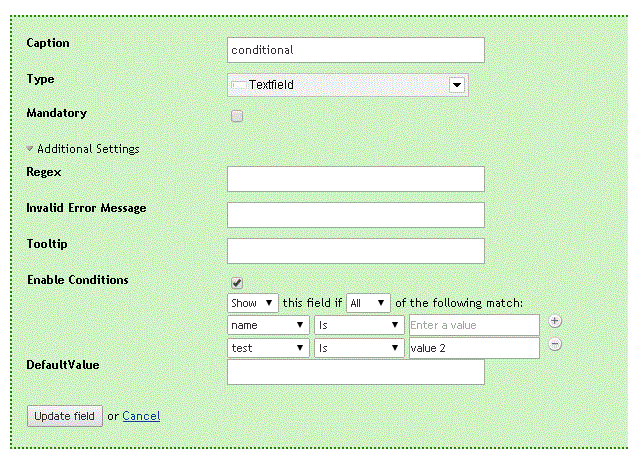This screenshot has height=451, width=628.
Task: Click the Caption text field
Action: (355, 50)
